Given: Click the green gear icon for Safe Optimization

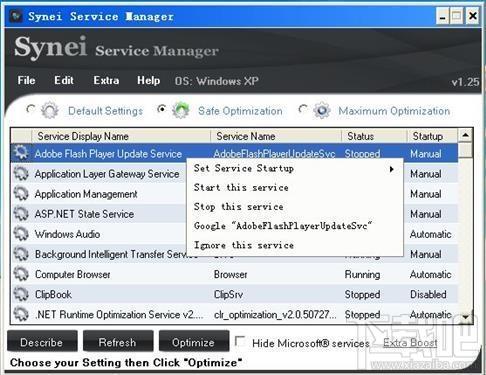Looking at the screenshot, I should tap(181, 110).
